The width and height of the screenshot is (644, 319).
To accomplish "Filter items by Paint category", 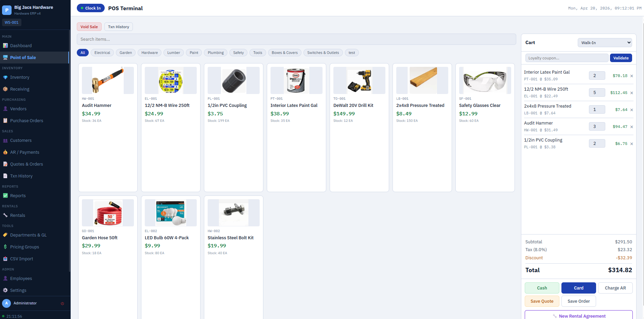I will point(194,53).
